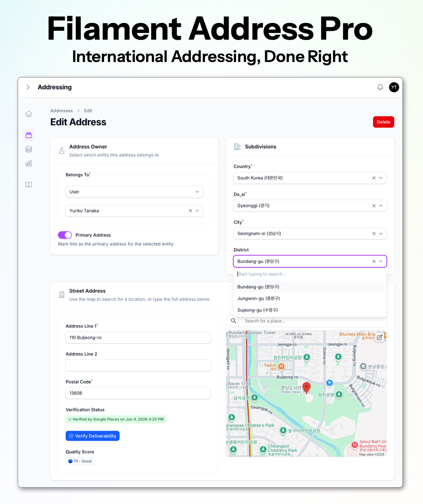Focus the district search field
Screen dimensions: 423x504
[310, 274]
